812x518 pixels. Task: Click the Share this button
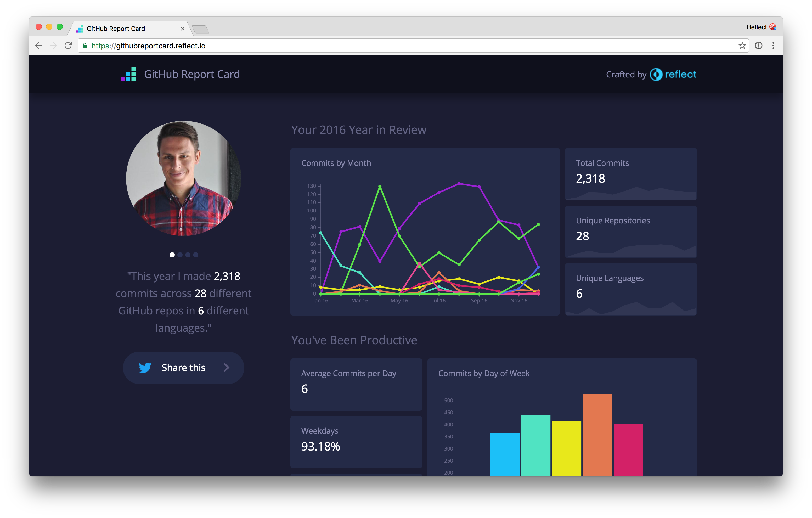[183, 368]
